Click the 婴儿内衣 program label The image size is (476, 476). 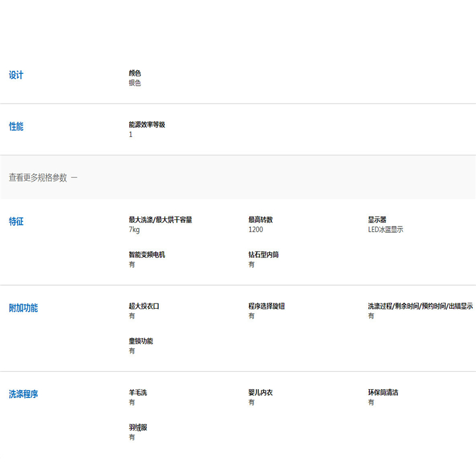coord(261,392)
